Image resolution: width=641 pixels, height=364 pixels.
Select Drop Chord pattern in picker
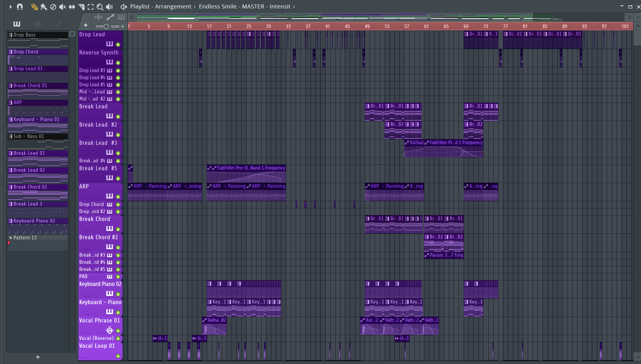pos(38,52)
